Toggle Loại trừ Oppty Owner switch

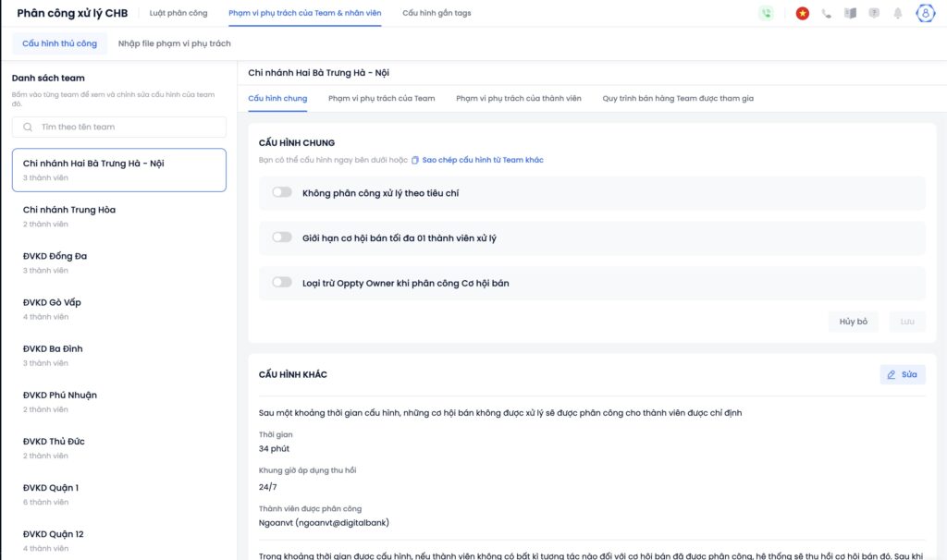(x=282, y=283)
